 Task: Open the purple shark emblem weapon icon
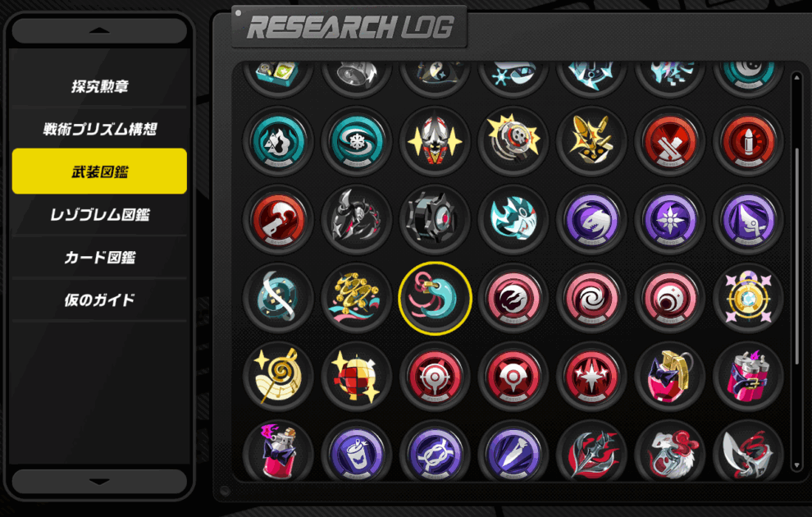[591, 220]
